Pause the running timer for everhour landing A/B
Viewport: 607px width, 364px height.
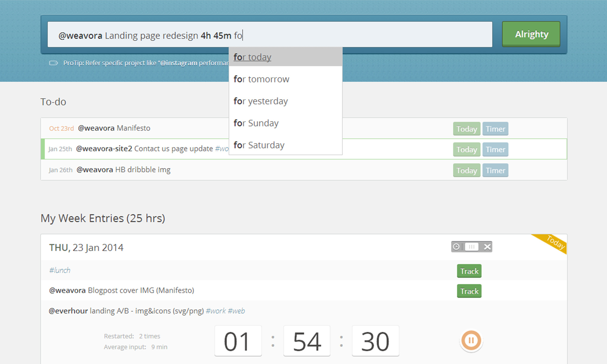pyautogui.click(x=471, y=340)
